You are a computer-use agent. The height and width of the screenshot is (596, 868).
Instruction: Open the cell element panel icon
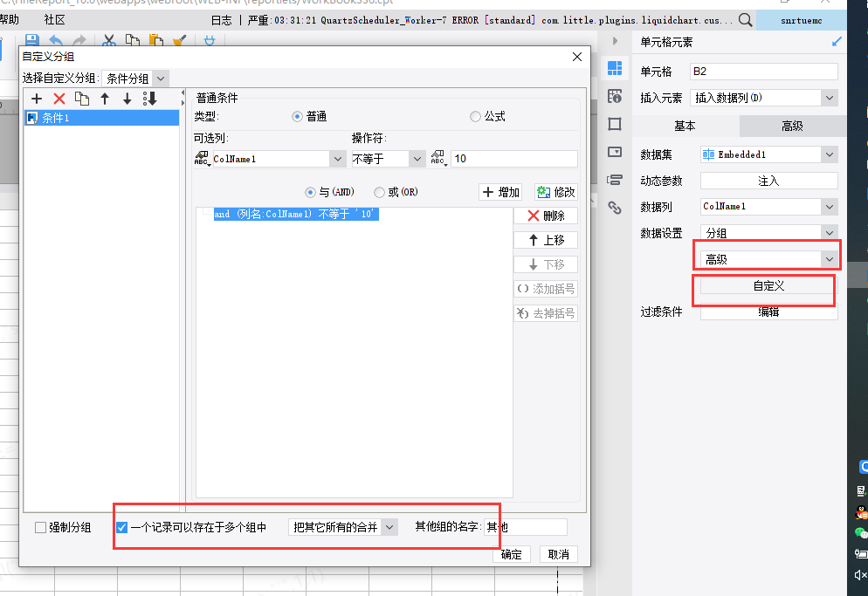point(615,68)
